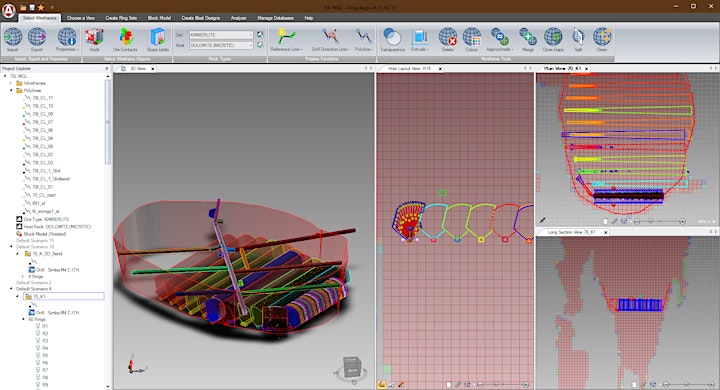This screenshot has width=720, height=390.
Task: Click the Clean wireframe icon
Action: [602, 37]
